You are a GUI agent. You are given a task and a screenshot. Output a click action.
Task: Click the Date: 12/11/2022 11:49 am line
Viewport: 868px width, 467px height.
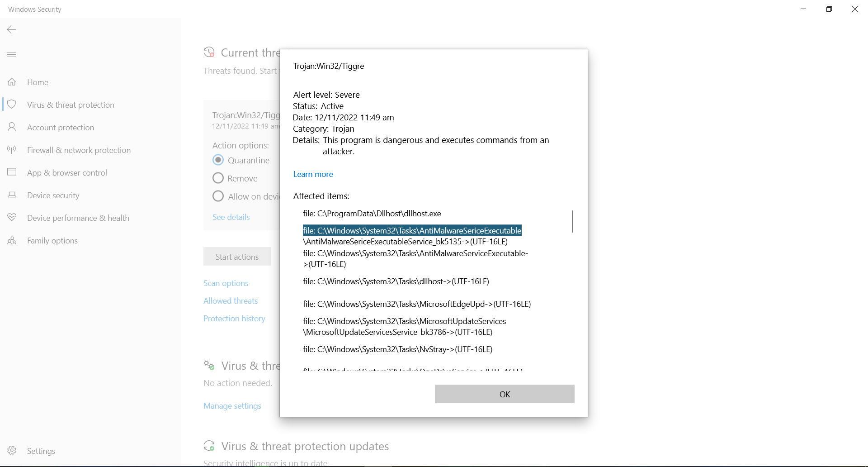tap(344, 118)
